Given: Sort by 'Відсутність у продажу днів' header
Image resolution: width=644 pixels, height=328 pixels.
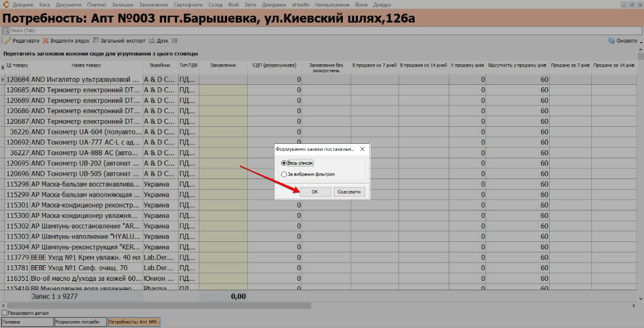Looking at the screenshot, I should (x=518, y=67).
